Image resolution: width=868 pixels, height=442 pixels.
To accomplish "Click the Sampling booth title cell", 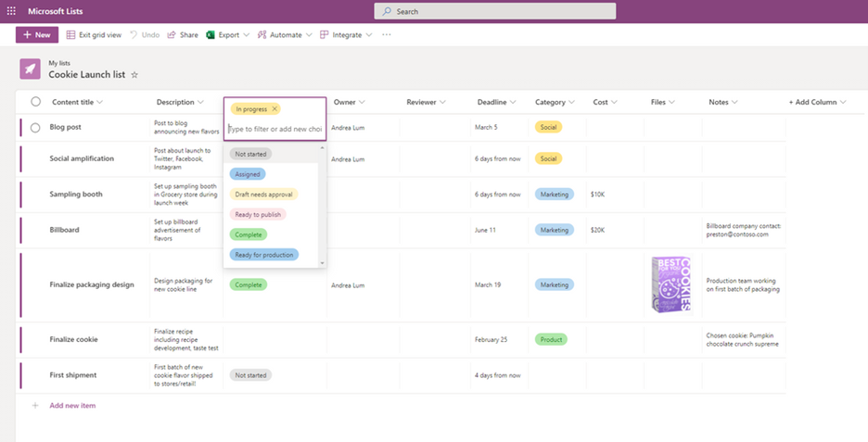I will 76,195.
